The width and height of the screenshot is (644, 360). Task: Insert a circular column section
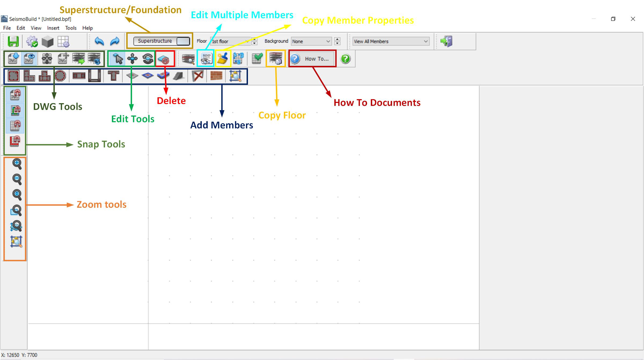click(60, 76)
